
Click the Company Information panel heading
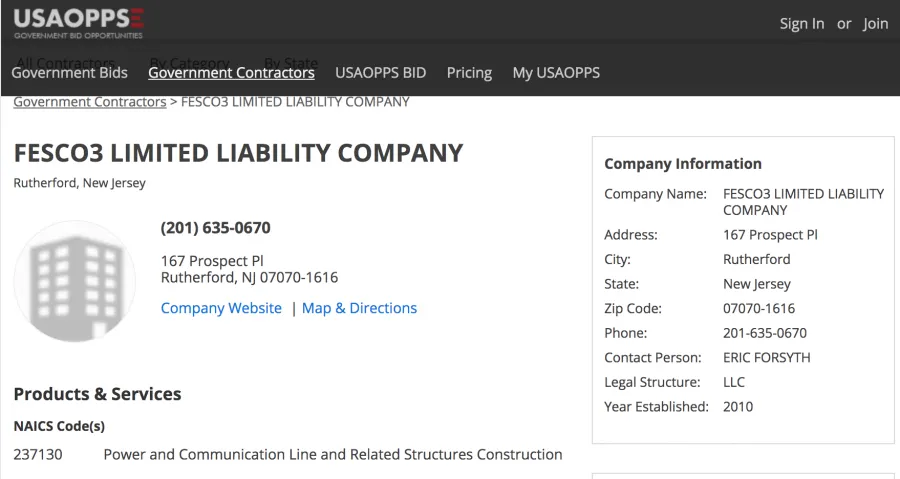coord(682,164)
